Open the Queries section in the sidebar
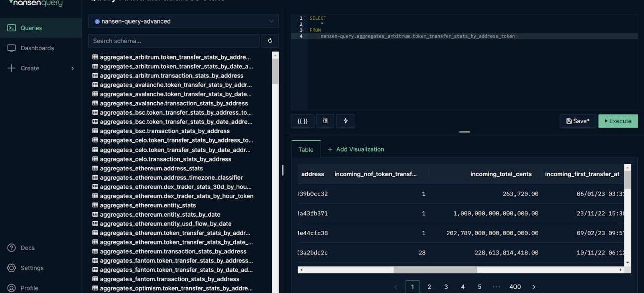Screen dimensions: 644x293 pos(41,28)
